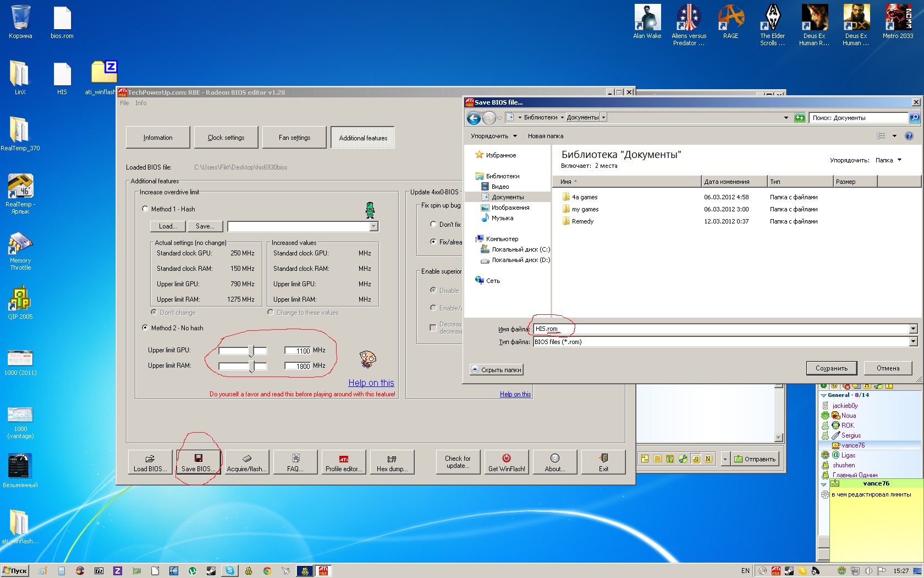Switch to the Fan settings tab
This screenshot has height=578, width=924.
[x=294, y=138]
